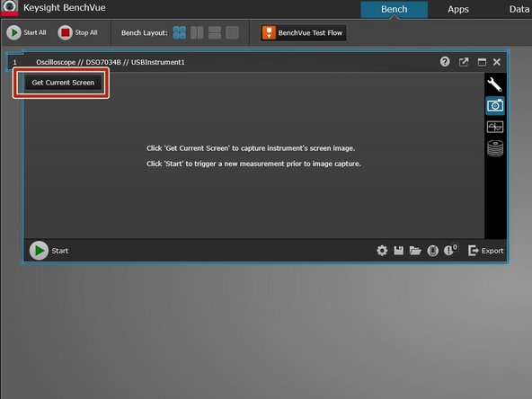Image resolution: width=532 pixels, height=399 pixels.
Task: Click the open folder icon
Action: pos(415,251)
